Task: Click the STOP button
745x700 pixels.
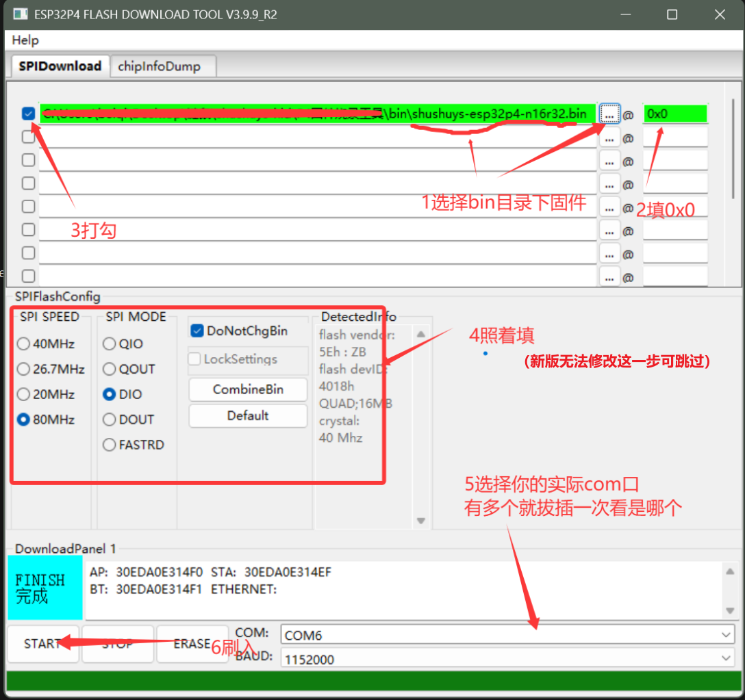Action: [x=118, y=644]
